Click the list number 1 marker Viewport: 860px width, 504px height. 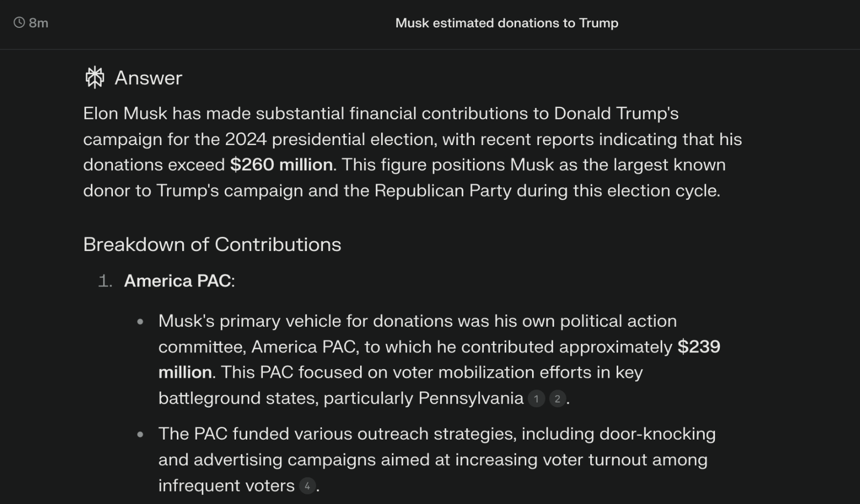(x=105, y=281)
